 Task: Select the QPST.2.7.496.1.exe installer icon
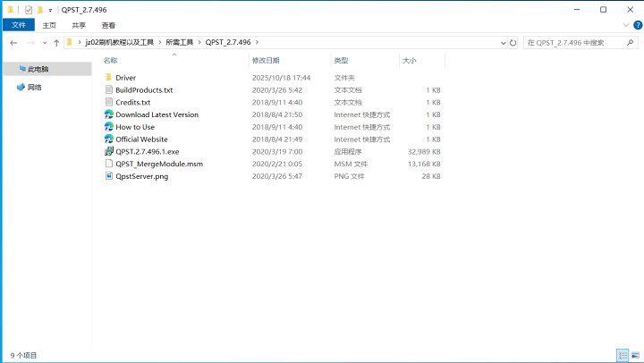click(109, 151)
